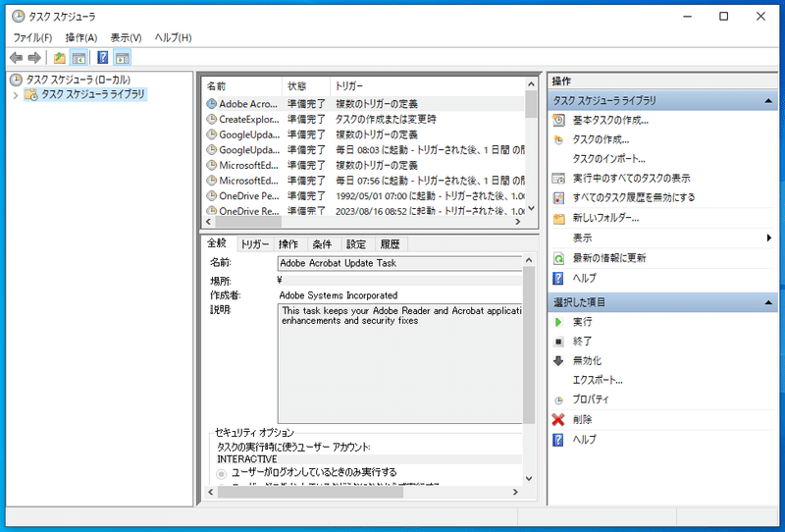Click the 基本タスクの作成... action text

click(x=610, y=120)
